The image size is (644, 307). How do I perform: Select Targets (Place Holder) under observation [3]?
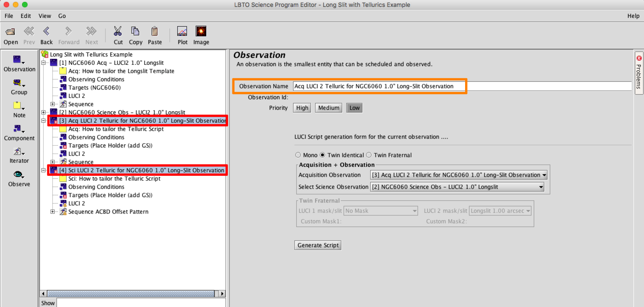110,146
